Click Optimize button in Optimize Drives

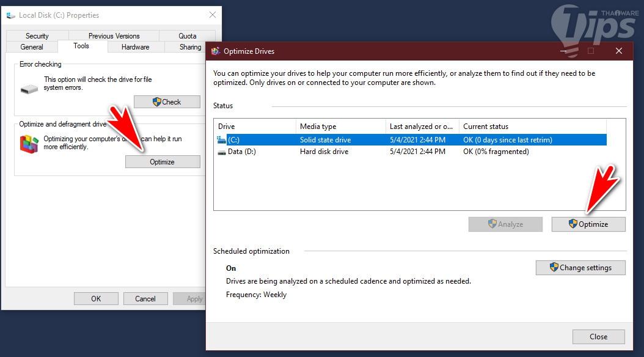click(x=588, y=224)
